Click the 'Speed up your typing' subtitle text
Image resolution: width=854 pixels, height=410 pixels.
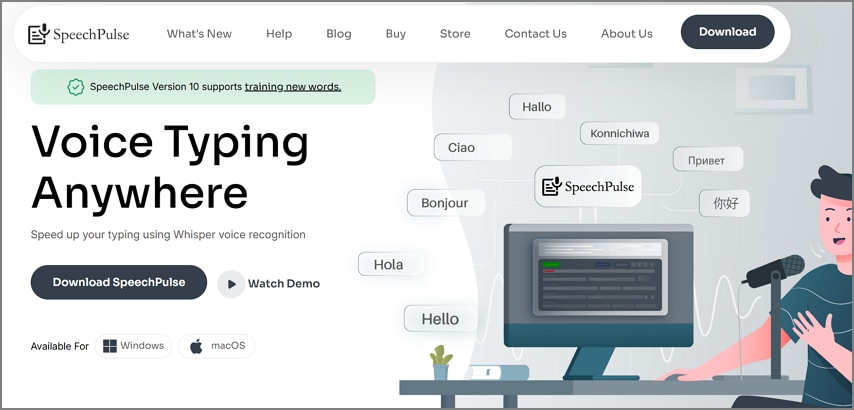[x=168, y=235]
